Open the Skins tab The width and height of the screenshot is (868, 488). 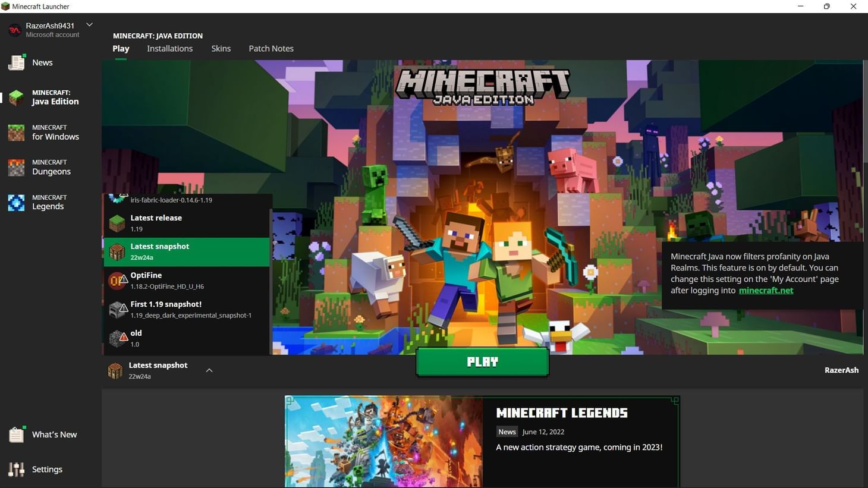(221, 48)
